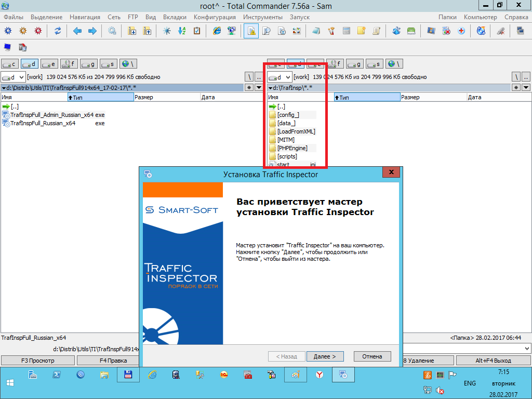Image resolution: width=532 pixels, height=399 pixels.
Task: Click the recycle bin delete toolbar icon
Action: [446, 31]
